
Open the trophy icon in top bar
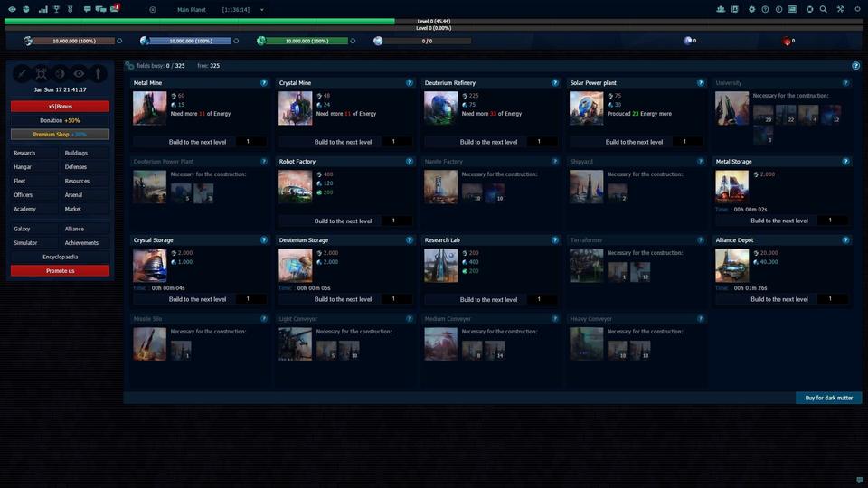[x=56, y=9]
